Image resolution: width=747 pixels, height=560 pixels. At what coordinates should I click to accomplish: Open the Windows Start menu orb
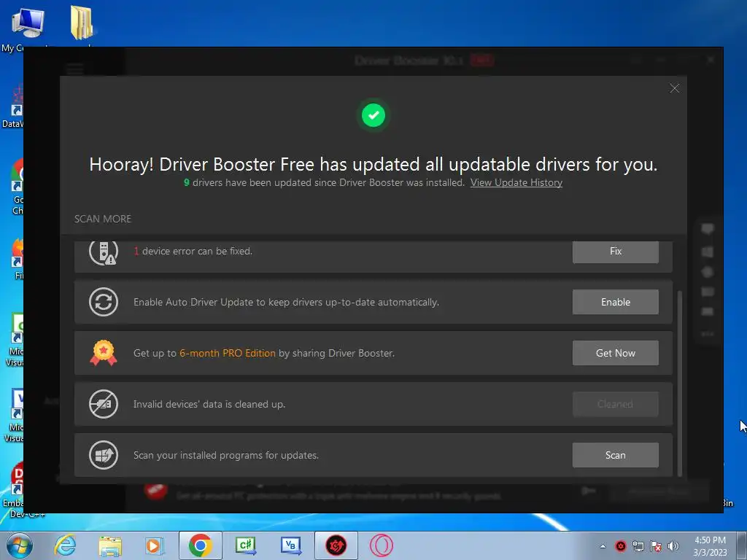20,545
